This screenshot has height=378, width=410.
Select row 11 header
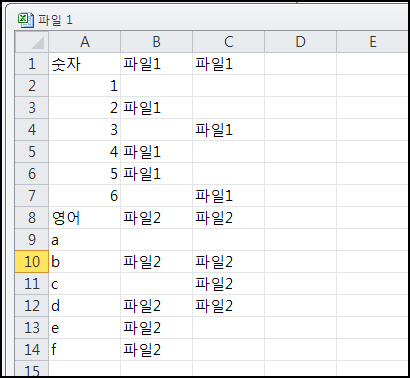point(32,284)
